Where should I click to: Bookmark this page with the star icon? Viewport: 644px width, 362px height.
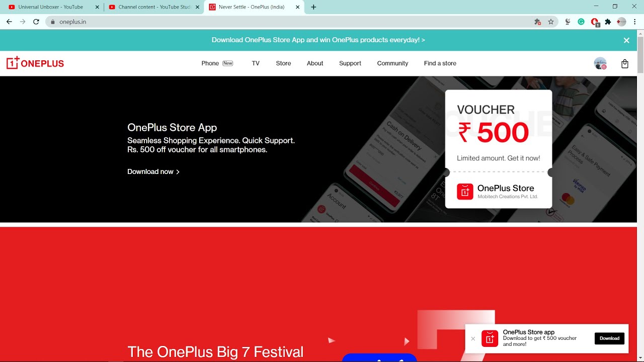[x=551, y=22]
